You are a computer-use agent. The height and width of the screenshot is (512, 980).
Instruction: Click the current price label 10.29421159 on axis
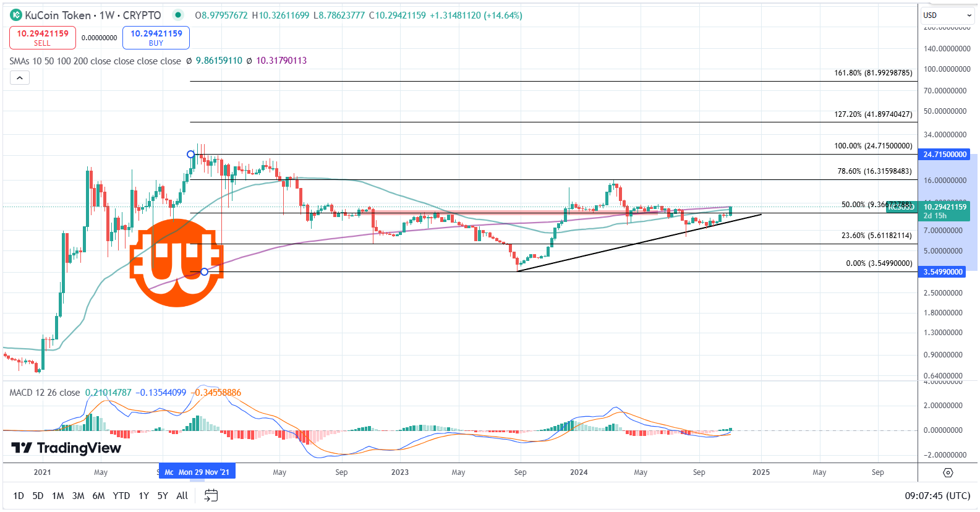(945, 207)
